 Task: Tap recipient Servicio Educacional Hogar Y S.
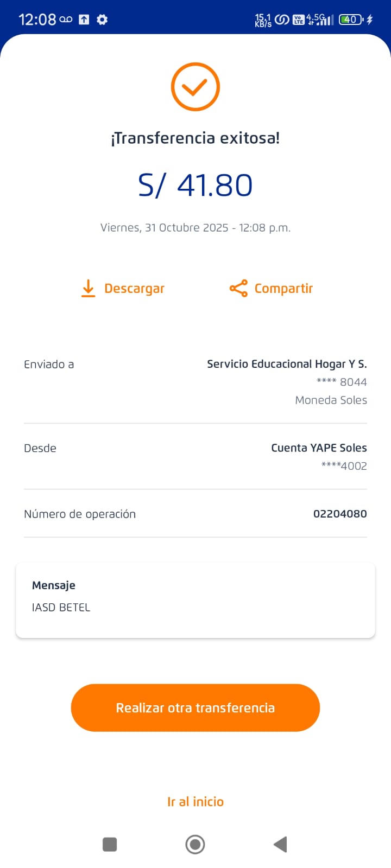coord(287,364)
